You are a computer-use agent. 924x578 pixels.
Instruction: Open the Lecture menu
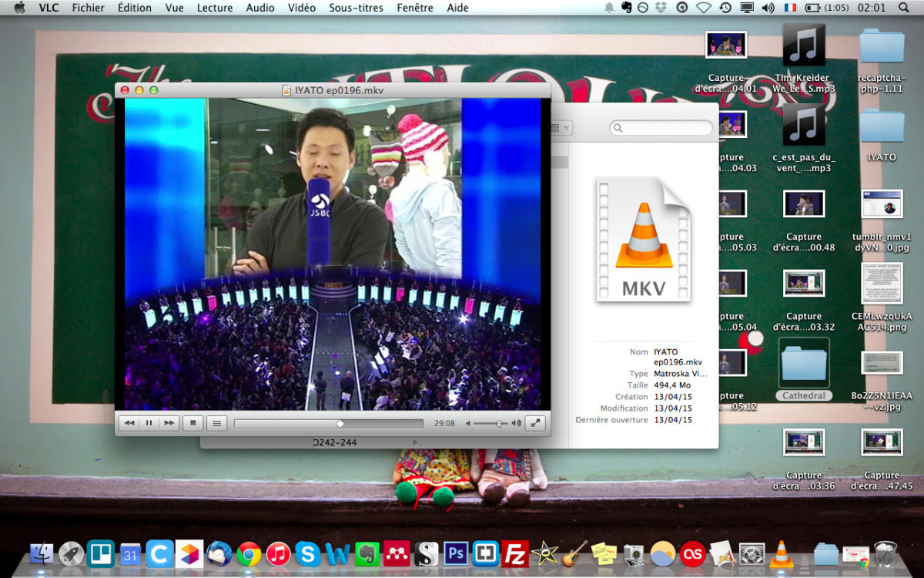pos(214,8)
